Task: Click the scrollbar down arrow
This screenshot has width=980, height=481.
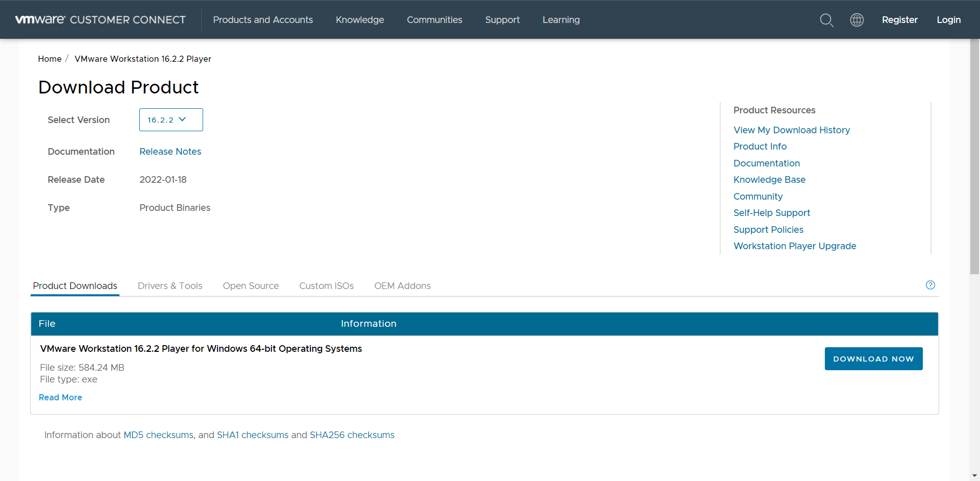Action: click(x=975, y=476)
